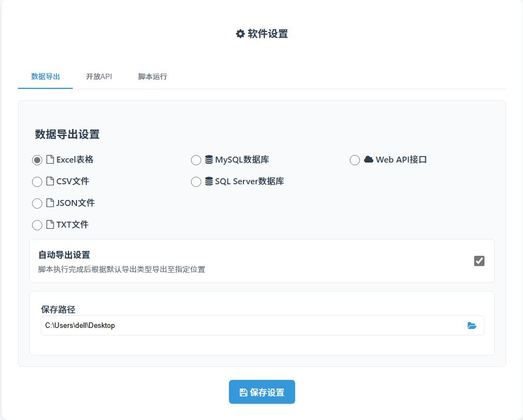Click the gear icon beside 软件设置 title
Viewport: 523px width, 420px height.
click(x=240, y=34)
